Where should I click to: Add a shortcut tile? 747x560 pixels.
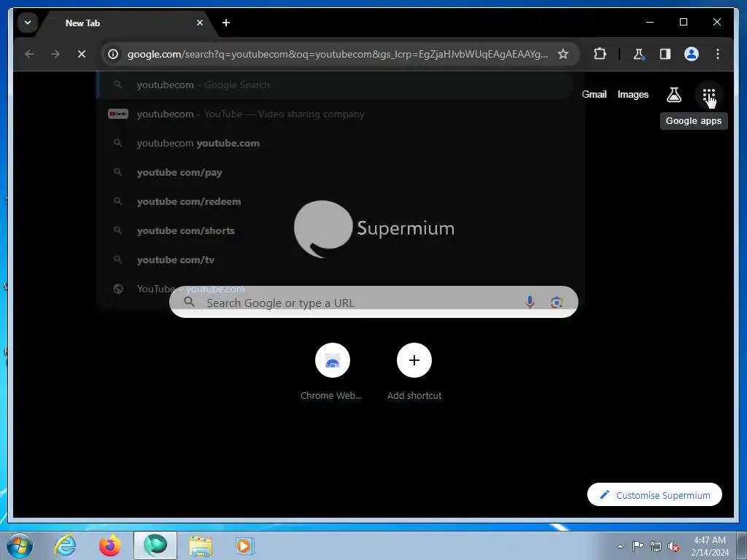pyautogui.click(x=414, y=373)
